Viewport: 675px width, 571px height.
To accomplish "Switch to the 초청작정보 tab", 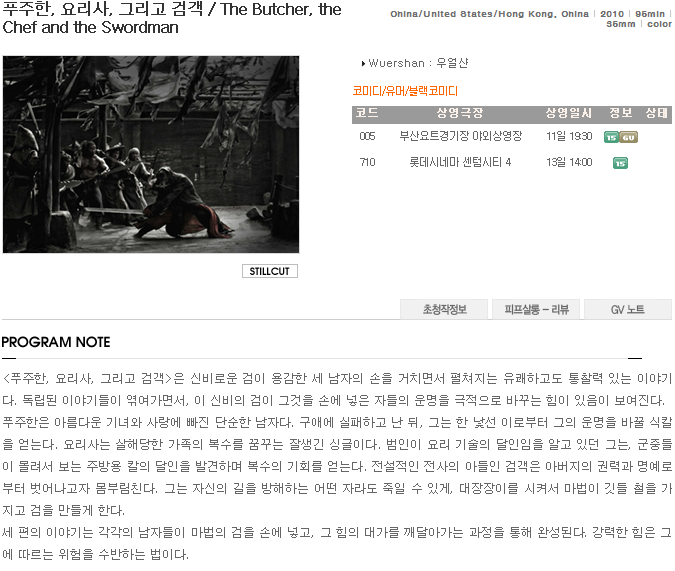I will click(x=444, y=309).
